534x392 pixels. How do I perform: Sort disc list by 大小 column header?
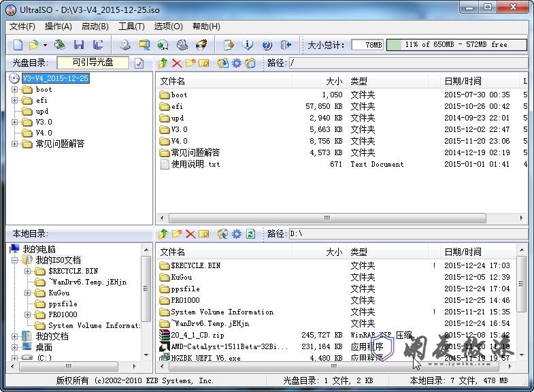[x=320, y=82]
